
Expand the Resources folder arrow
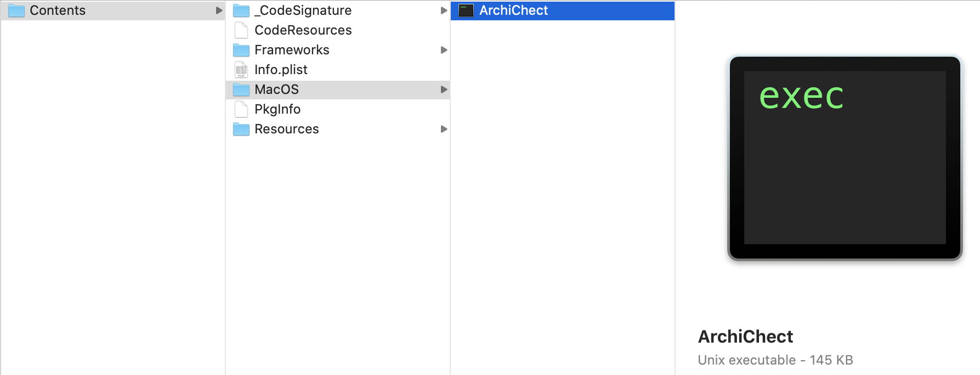click(x=444, y=129)
